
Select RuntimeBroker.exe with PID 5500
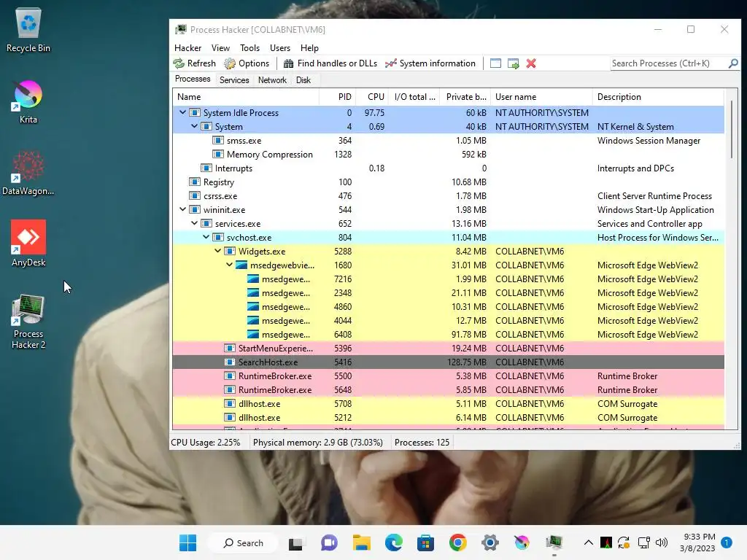[449, 376]
